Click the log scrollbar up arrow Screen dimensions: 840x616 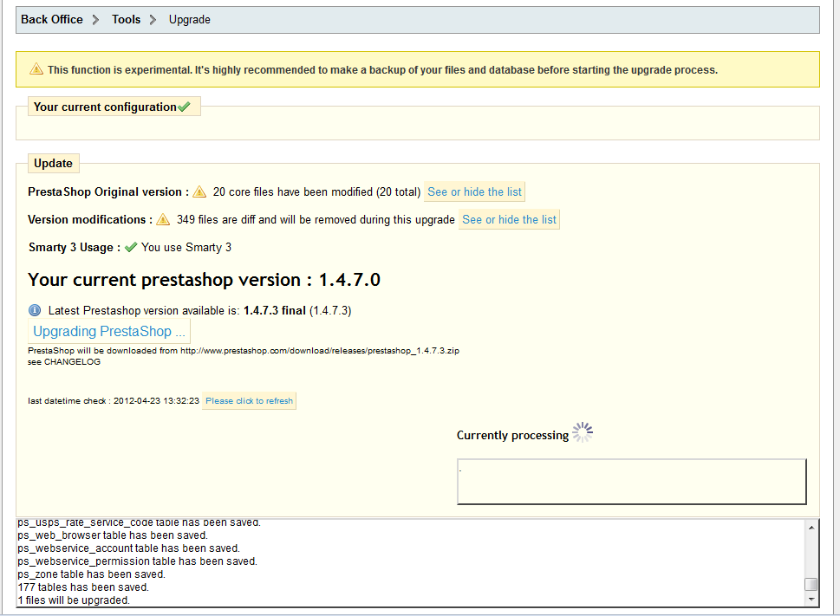[x=811, y=528]
